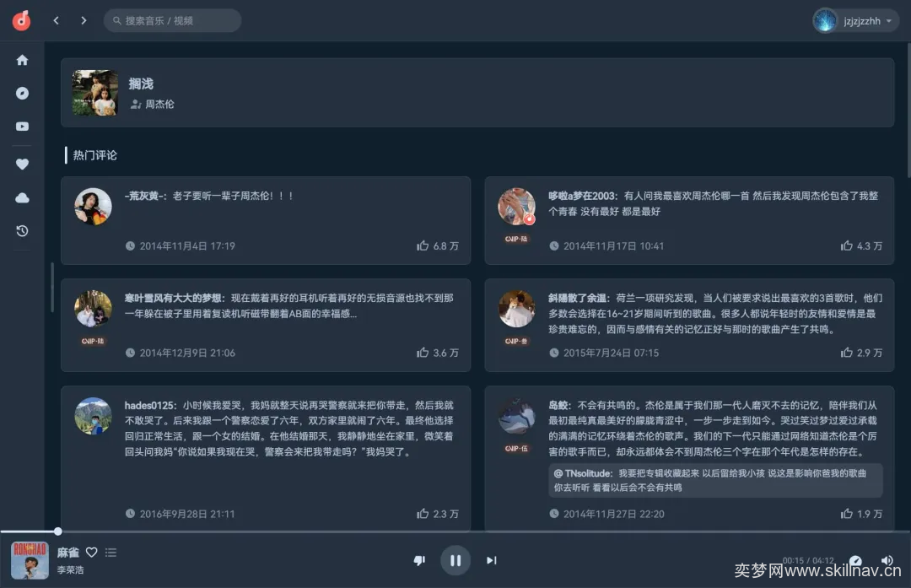Open username -荒灰黄- profile link
Viewport: 911px width, 588px height.
[145, 196]
